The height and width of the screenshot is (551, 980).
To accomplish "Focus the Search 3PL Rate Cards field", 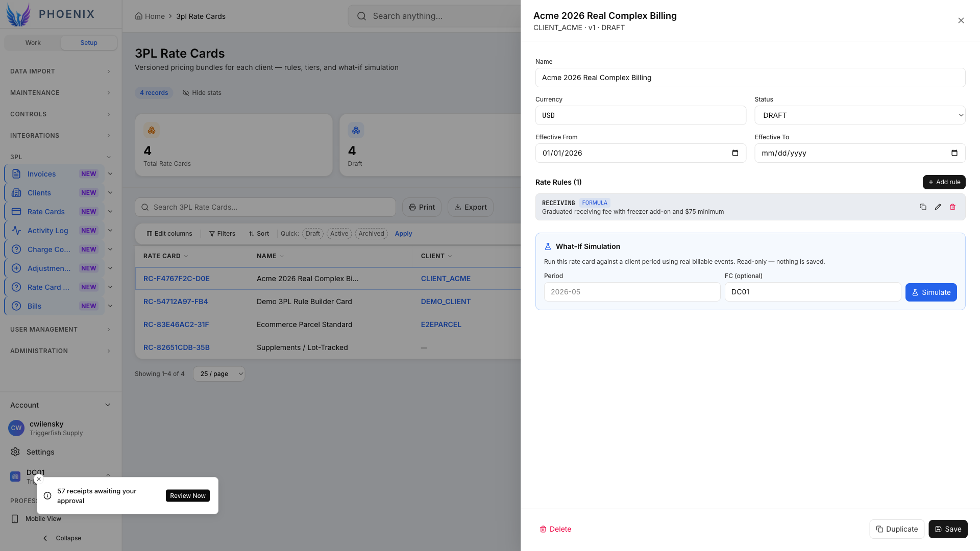I will click(265, 207).
